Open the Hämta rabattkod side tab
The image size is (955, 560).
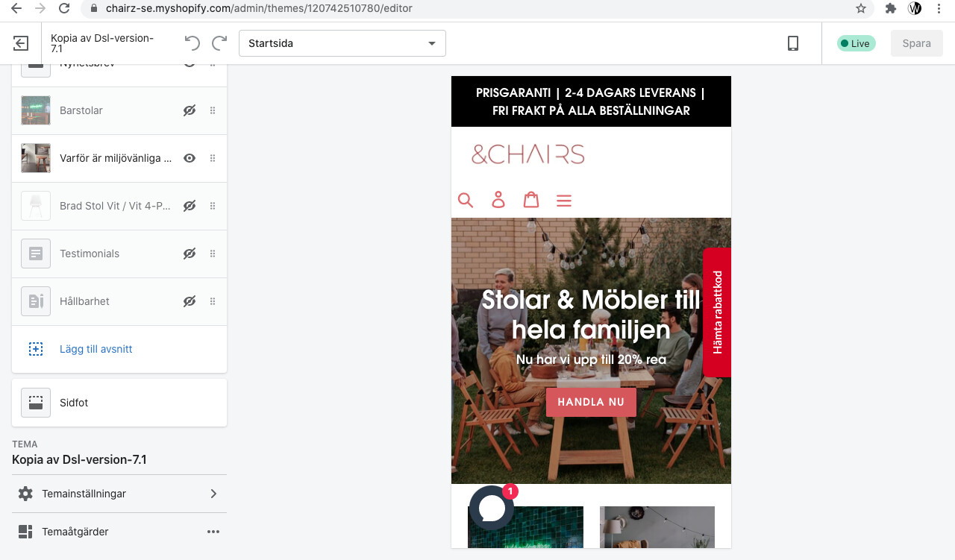(717, 312)
